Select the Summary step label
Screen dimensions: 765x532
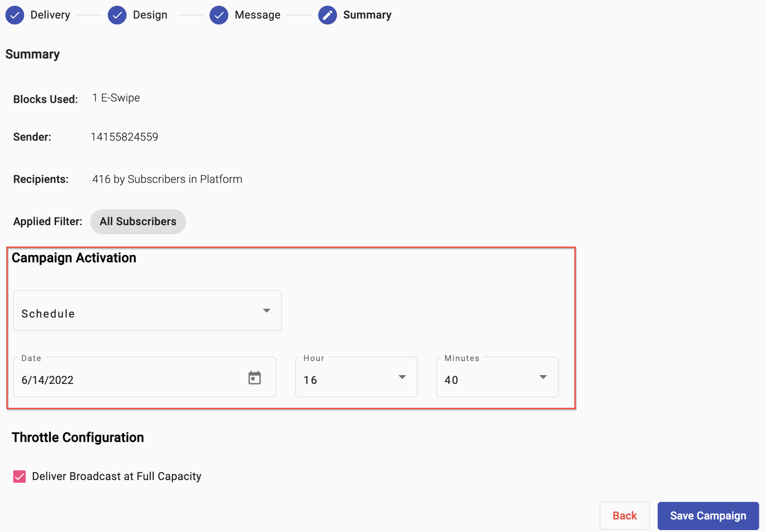(x=367, y=15)
